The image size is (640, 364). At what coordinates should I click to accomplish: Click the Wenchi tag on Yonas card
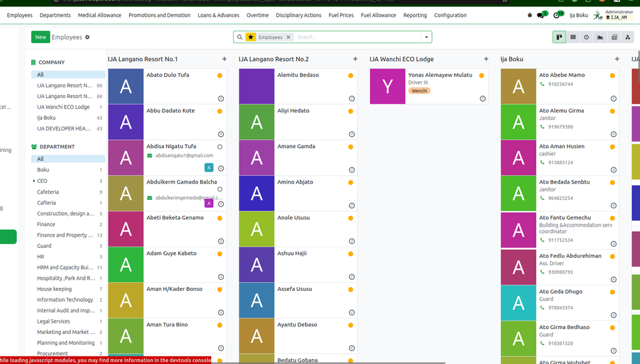[x=419, y=91]
